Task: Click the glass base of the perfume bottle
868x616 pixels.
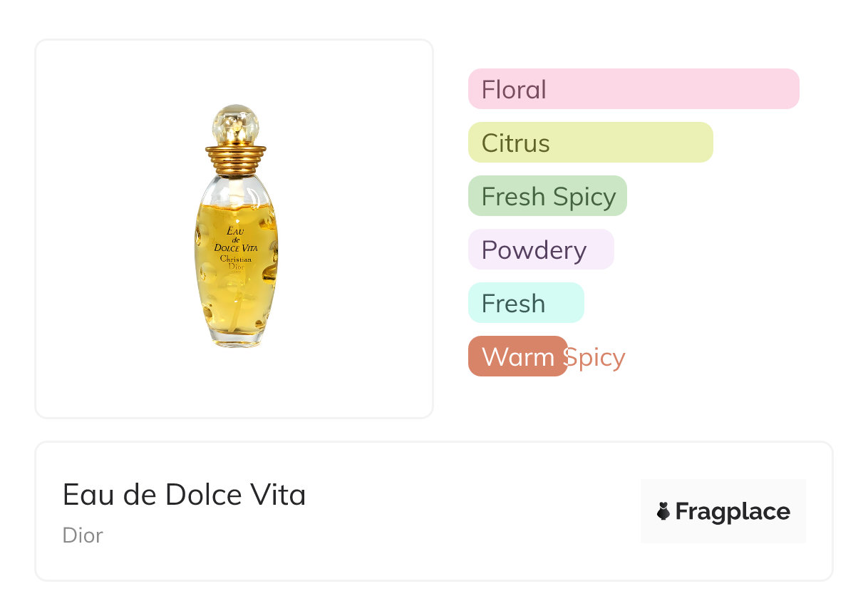Action: [x=237, y=339]
